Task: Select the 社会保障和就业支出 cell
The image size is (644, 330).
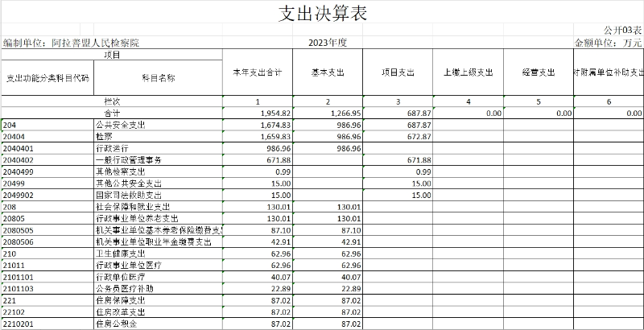Action: coord(159,207)
